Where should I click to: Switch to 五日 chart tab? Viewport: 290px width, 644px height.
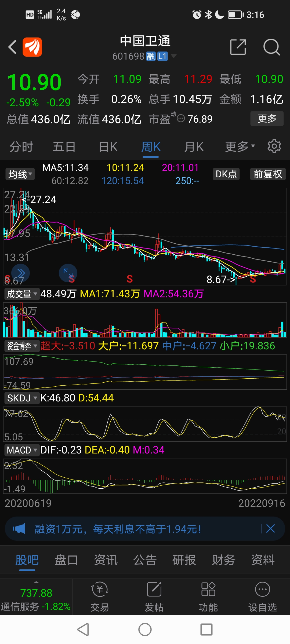(64, 147)
